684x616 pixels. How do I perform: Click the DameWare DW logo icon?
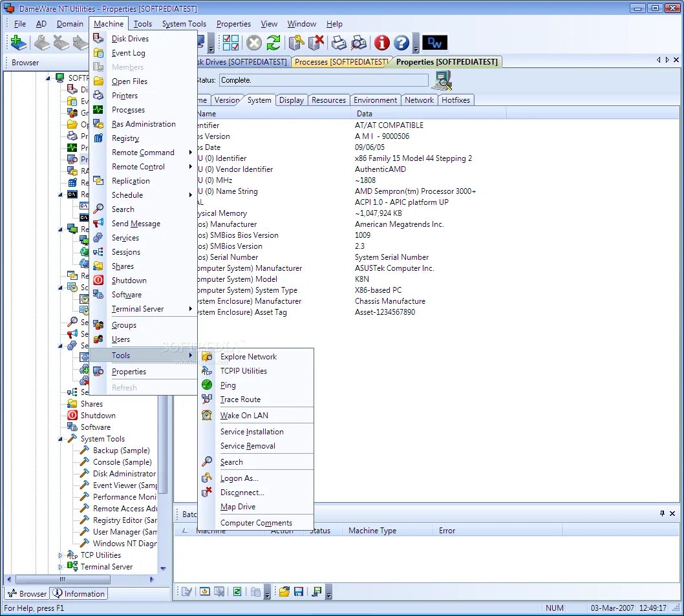point(434,42)
